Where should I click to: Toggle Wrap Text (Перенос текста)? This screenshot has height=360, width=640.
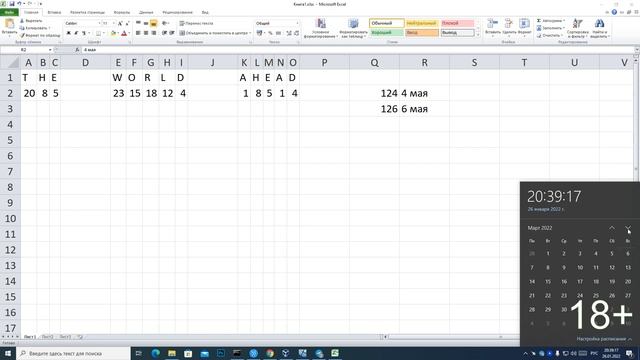click(x=197, y=23)
